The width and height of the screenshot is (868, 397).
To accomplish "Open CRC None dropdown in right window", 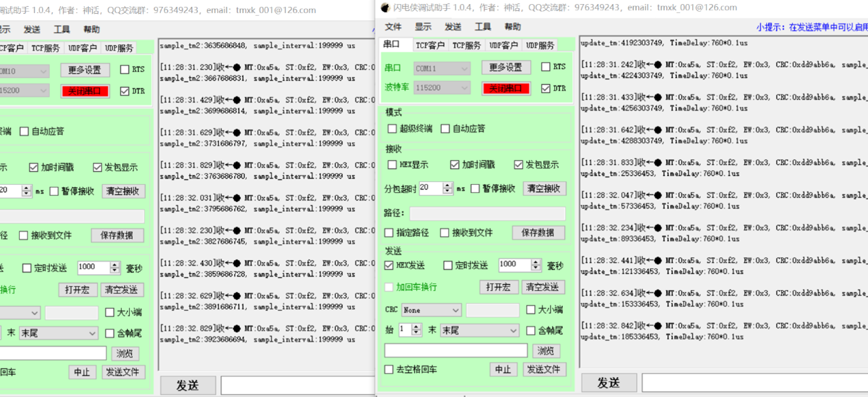I will [x=432, y=310].
